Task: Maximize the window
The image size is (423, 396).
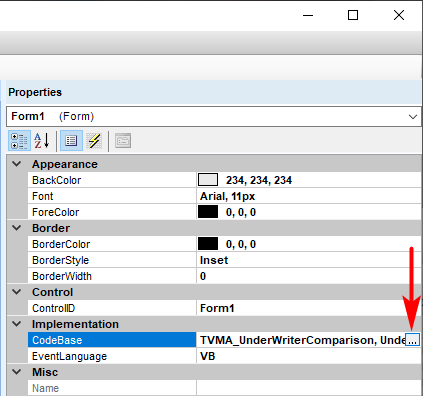Action: click(353, 15)
